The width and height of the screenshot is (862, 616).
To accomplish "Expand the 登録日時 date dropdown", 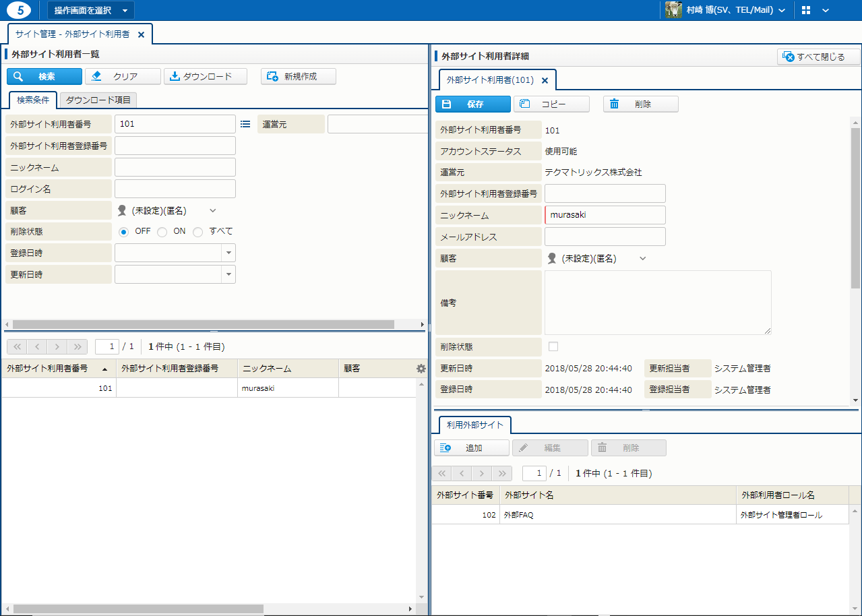I will coord(229,253).
